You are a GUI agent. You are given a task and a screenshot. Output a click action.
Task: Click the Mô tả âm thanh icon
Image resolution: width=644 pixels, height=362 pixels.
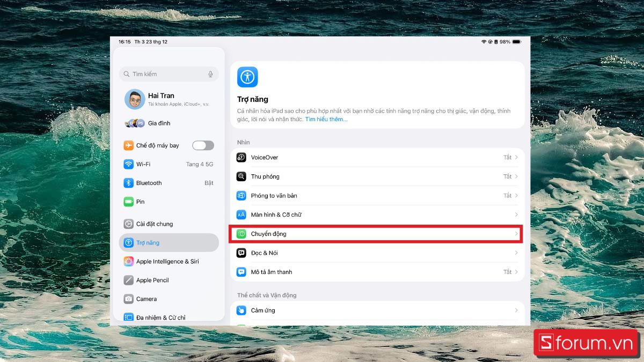click(x=241, y=272)
